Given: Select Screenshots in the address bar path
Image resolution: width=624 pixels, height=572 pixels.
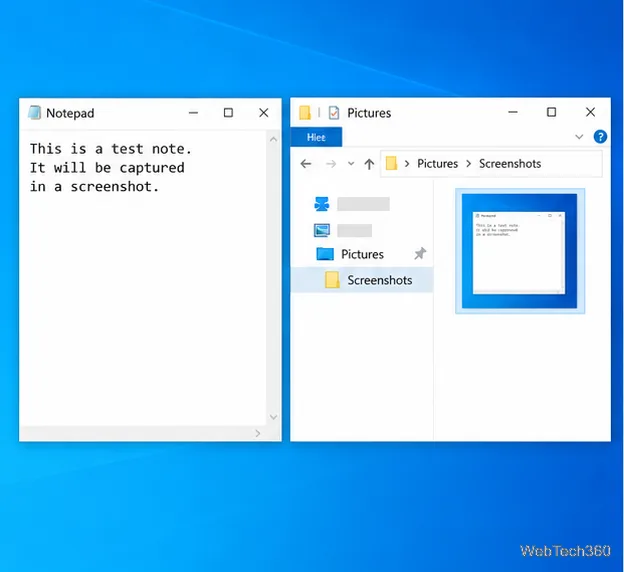Looking at the screenshot, I should pos(510,164).
